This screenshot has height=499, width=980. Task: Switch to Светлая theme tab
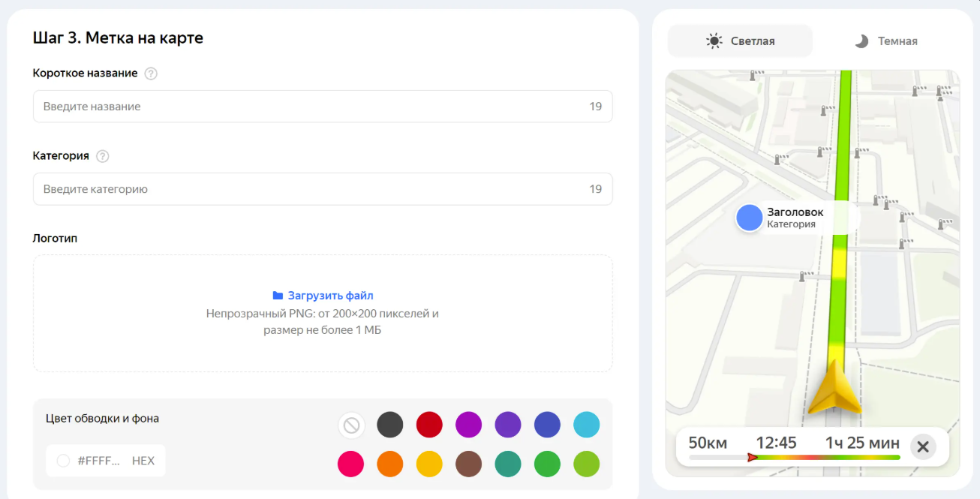740,41
